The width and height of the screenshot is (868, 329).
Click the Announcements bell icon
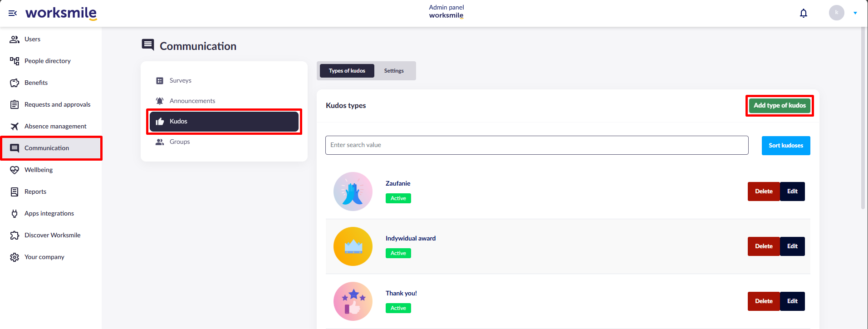click(x=160, y=101)
